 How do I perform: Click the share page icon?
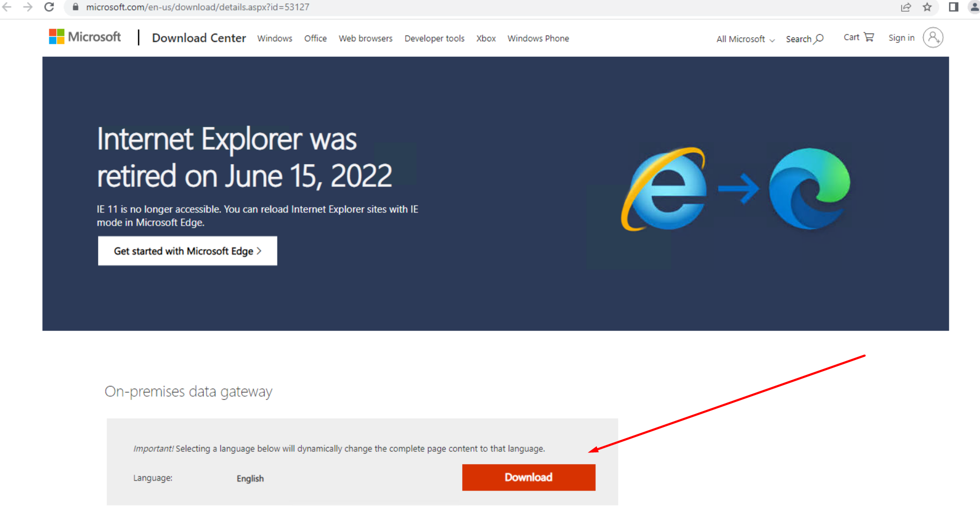(906, 7)
